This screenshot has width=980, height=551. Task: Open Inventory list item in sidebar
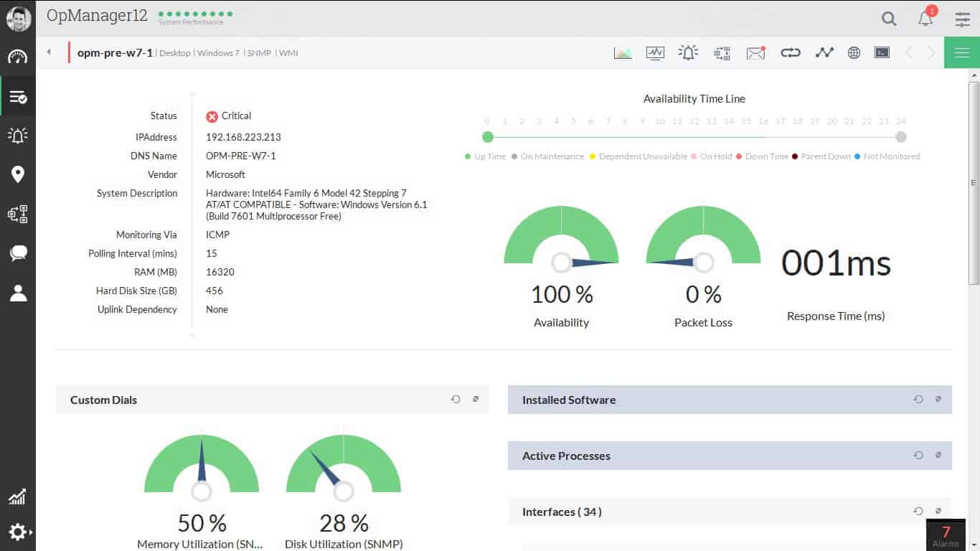18,96
